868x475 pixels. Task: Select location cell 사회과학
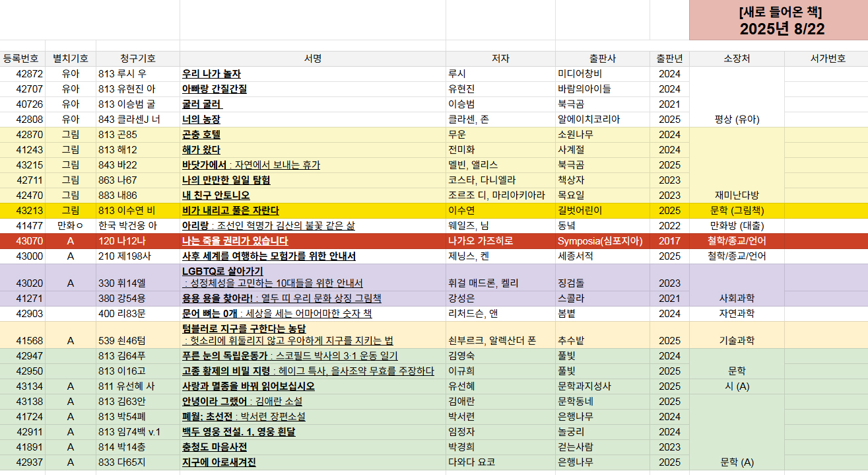(737, 285)
